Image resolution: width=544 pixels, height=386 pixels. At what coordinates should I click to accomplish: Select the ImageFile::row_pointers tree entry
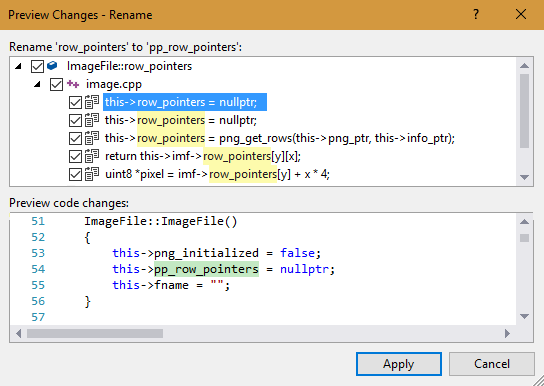(129, 66)
